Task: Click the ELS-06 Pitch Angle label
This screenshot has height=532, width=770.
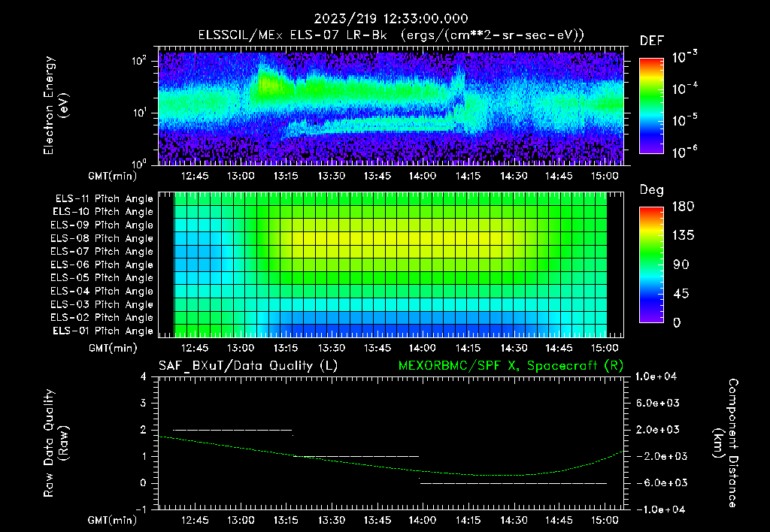Action: 102,265
